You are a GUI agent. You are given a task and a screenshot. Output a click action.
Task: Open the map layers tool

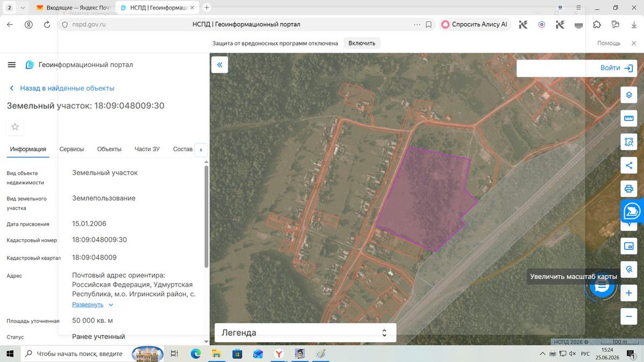point(628,95)
